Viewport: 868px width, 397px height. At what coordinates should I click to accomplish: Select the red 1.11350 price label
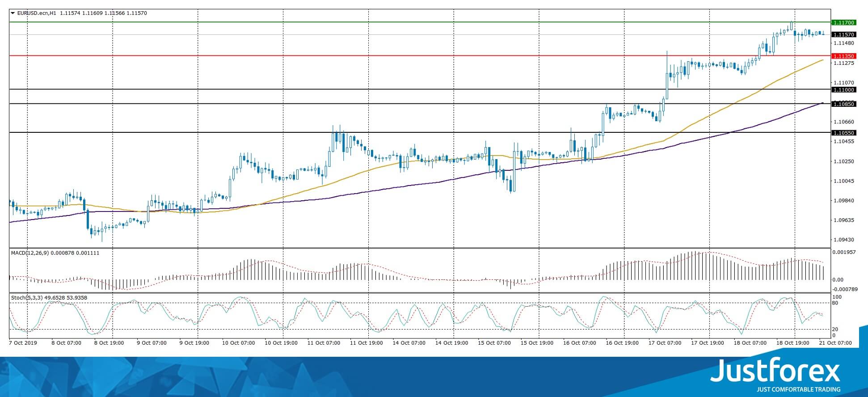843,56
